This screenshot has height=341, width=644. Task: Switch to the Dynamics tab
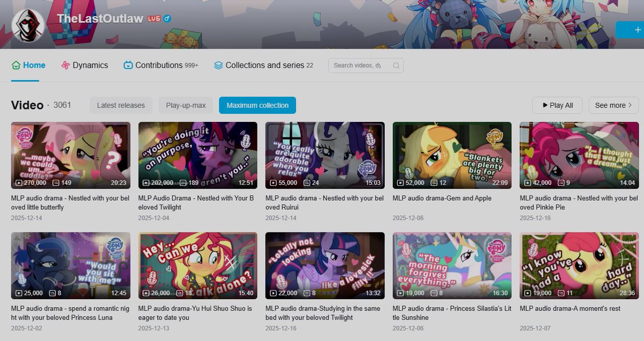84,65
